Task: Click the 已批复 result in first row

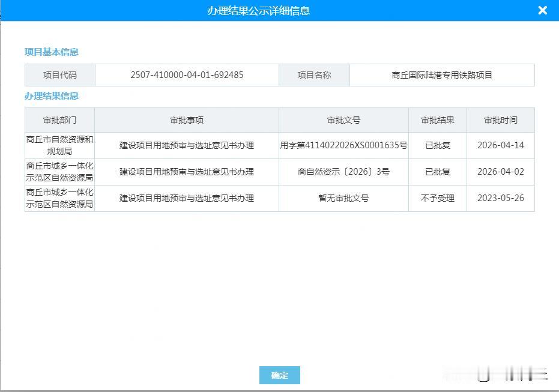Action: click(x=438, y=145)
